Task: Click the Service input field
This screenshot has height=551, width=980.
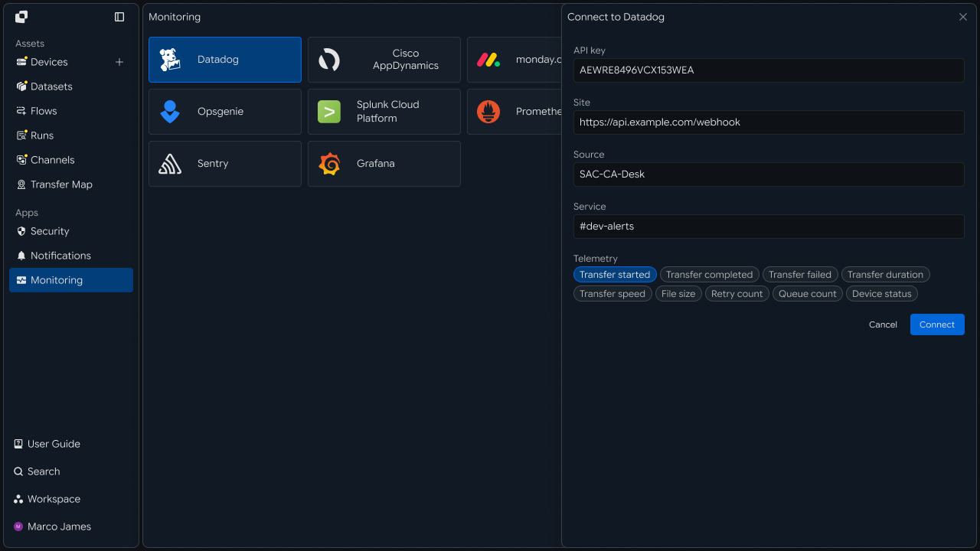Action: [769, 227]
